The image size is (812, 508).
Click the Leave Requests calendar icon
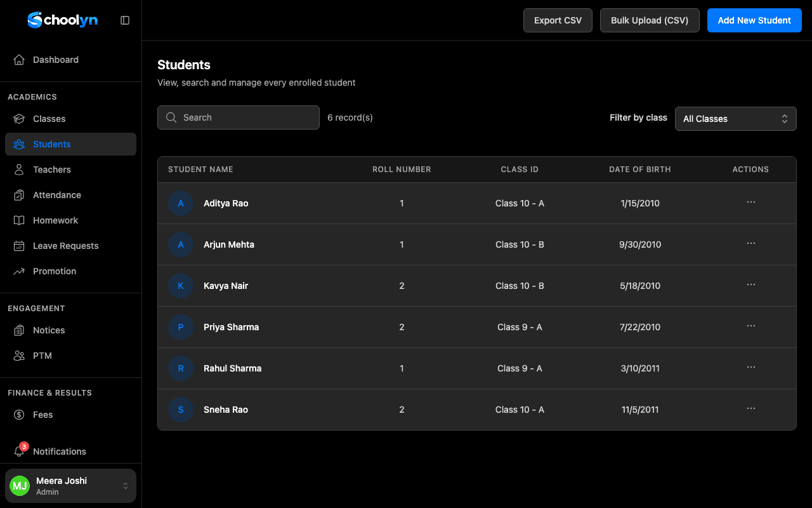click(x=19, y=246)
